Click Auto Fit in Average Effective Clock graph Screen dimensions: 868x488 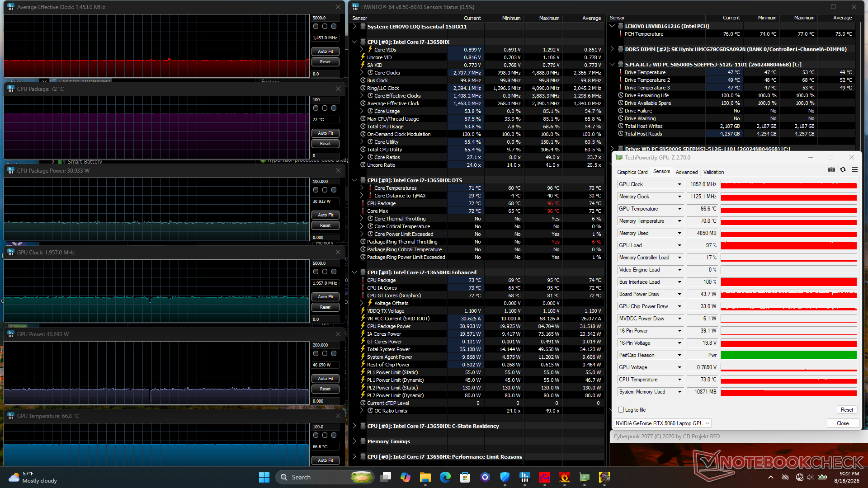pos(325,52)
